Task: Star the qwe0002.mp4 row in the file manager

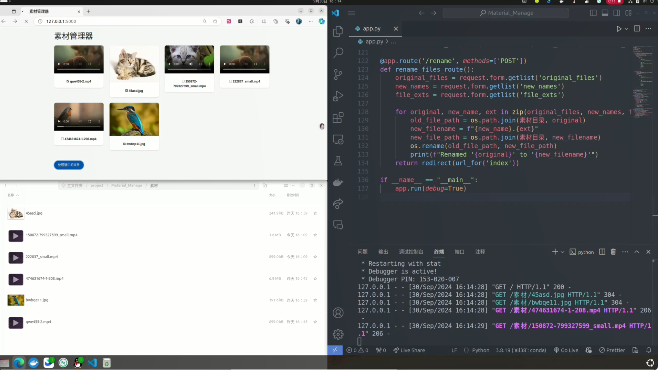Action: click(x=315, y=322)
